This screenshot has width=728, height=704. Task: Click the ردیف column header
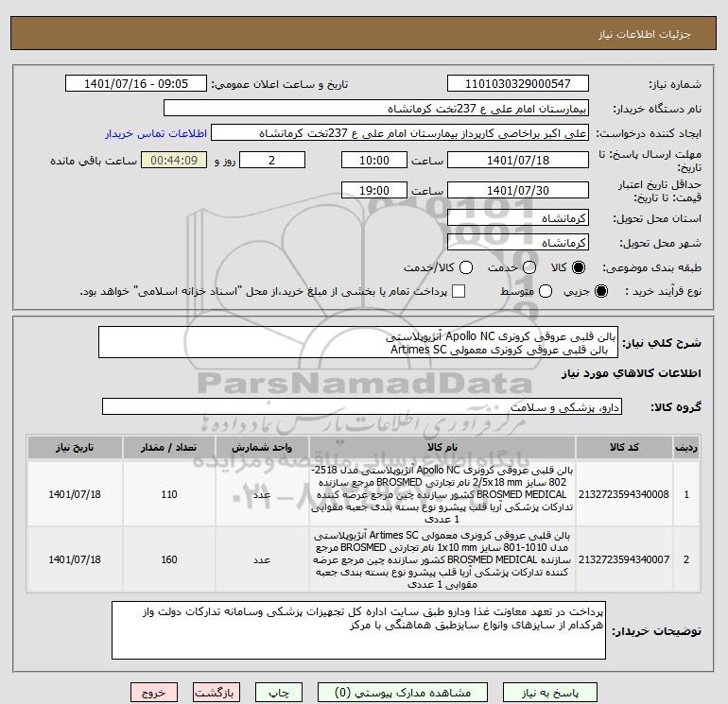(686, 447)
